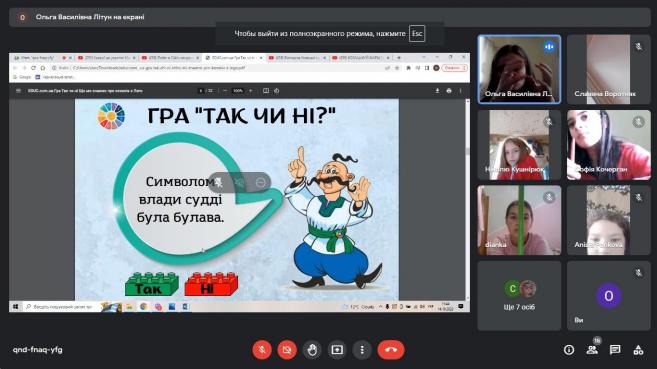Click the circled minus icon on presentation overlay
Viewport: 657px width, 369px height.
[261, 183]
